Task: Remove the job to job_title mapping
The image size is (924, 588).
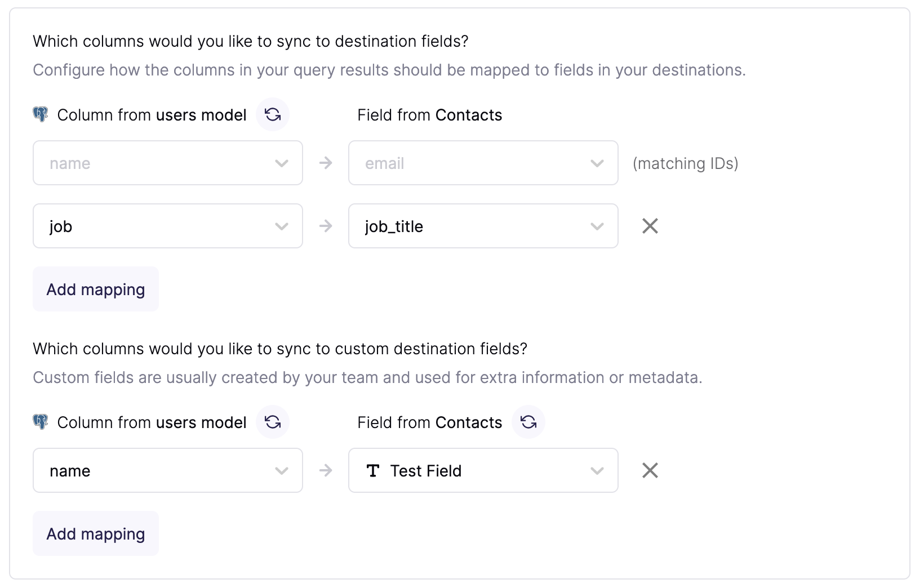Action: pos(650,226)
